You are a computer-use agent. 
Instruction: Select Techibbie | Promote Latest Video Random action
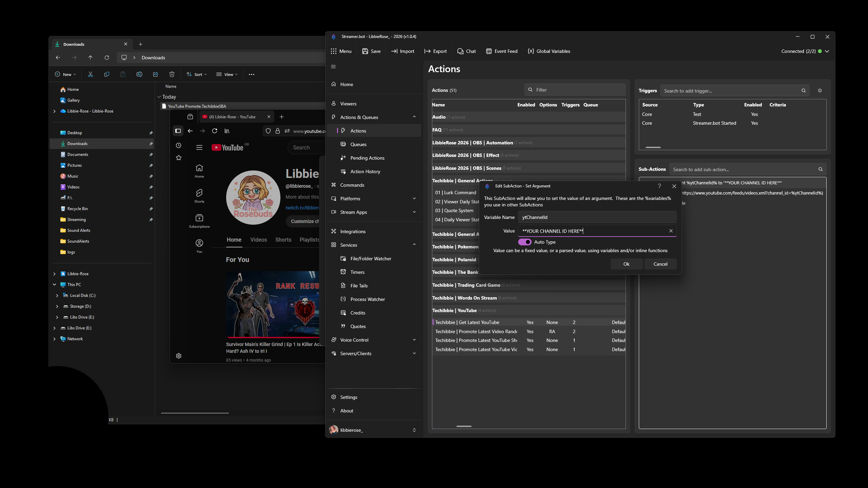coord(529,331)
